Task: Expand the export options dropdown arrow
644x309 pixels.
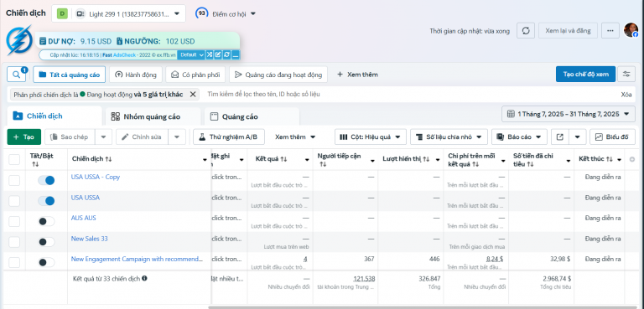Action: coord(578,137)
